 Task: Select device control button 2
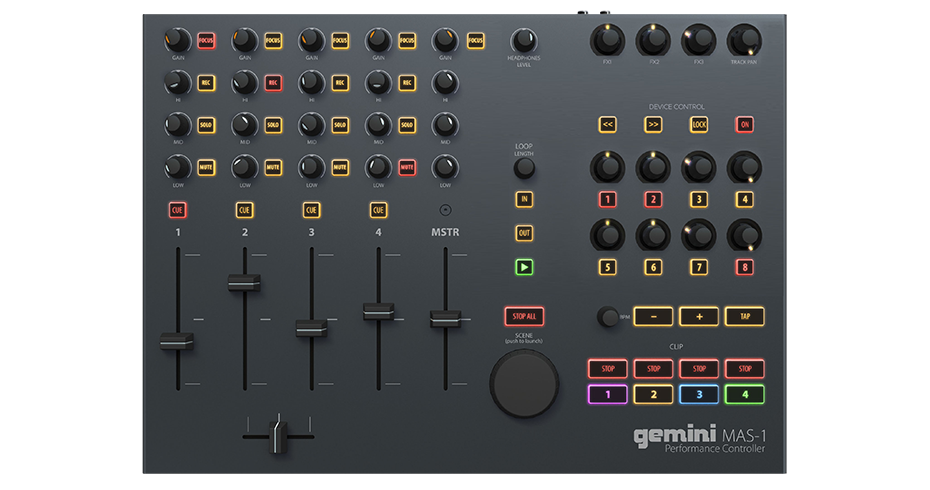(653, 199)
